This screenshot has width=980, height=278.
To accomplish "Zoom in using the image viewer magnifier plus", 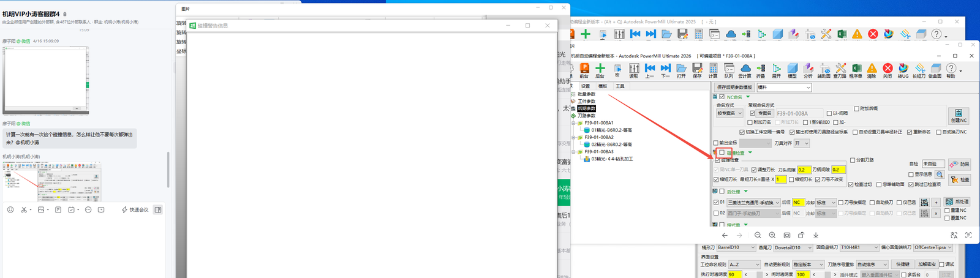I will coord(772,235).
